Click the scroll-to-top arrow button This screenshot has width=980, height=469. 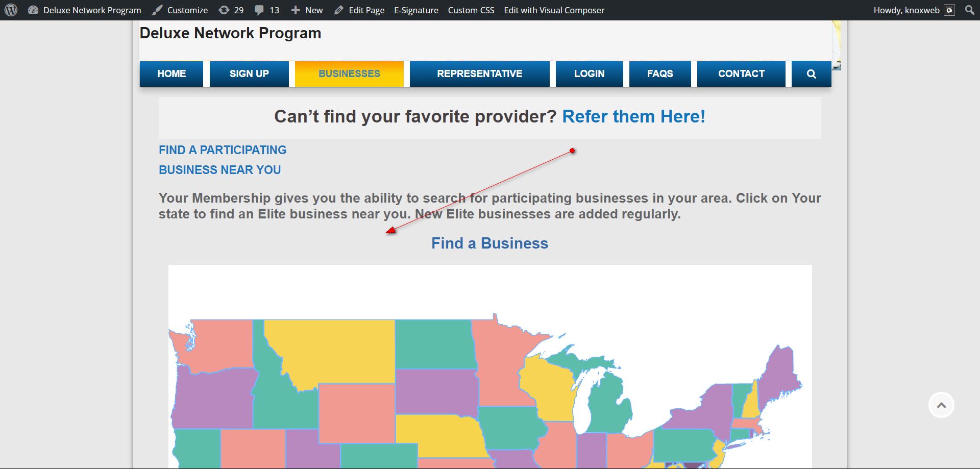click(x=941, y=405)
